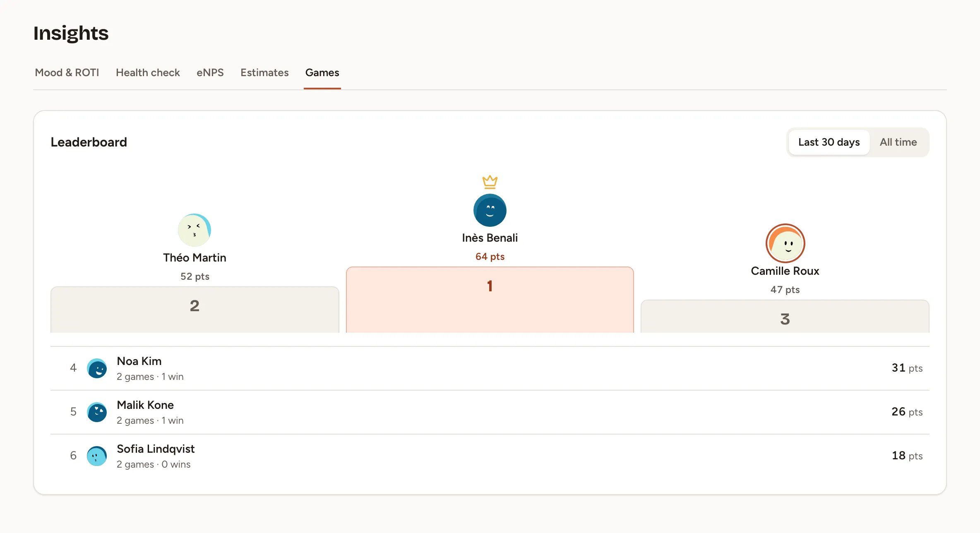Go to the eNPS tab
980x533 pixels.
[x=210, y=72]
